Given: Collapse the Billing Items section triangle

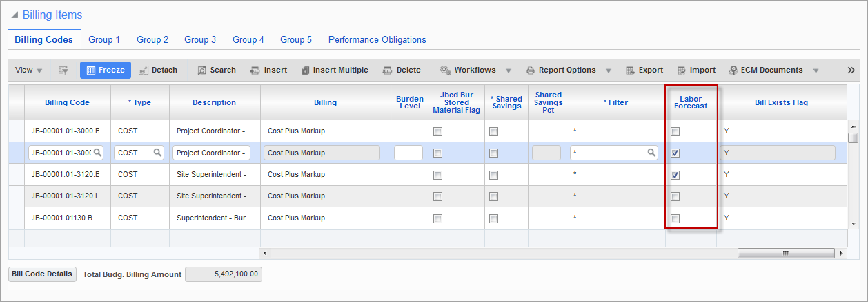Looking at the screenshot, I should [x=15, y=15].
